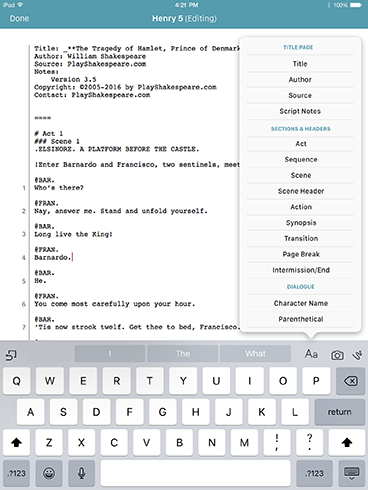Choose Scene Header menu entry
Viewport: 368px width, 490px height.
click(x=300, y=191)
